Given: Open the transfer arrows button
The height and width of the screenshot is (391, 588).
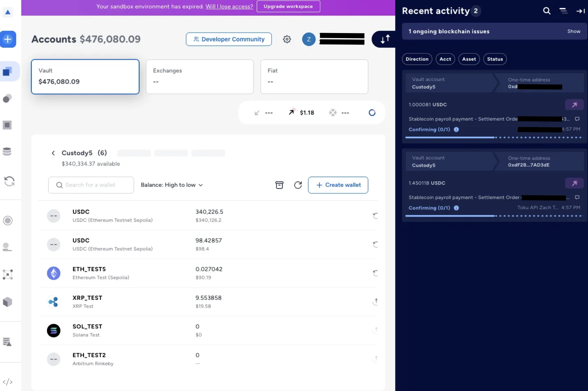Looking at the screenshot, I should (385, 39).
